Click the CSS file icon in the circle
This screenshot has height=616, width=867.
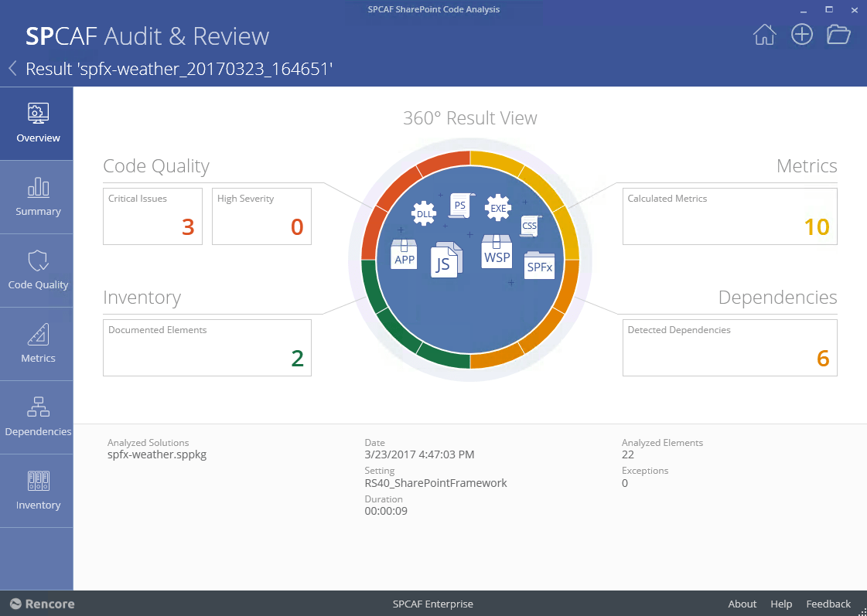[530, 226]
